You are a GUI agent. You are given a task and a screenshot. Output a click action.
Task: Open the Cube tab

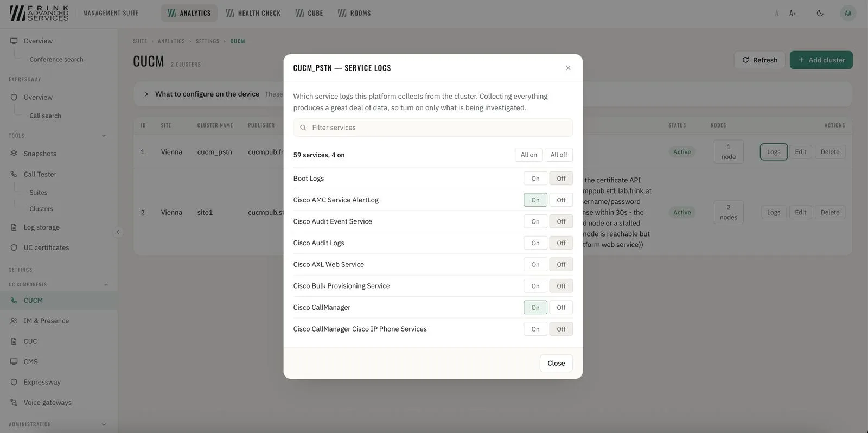[309, 13]
